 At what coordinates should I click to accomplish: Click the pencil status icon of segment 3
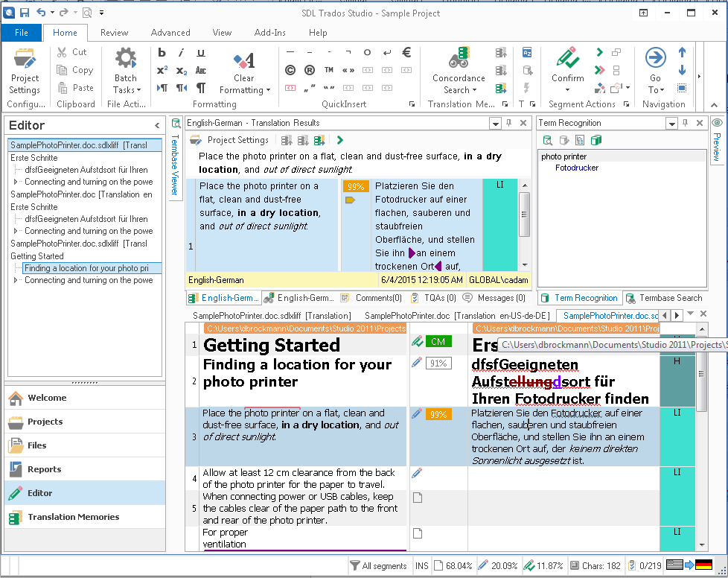coord(417,413)
